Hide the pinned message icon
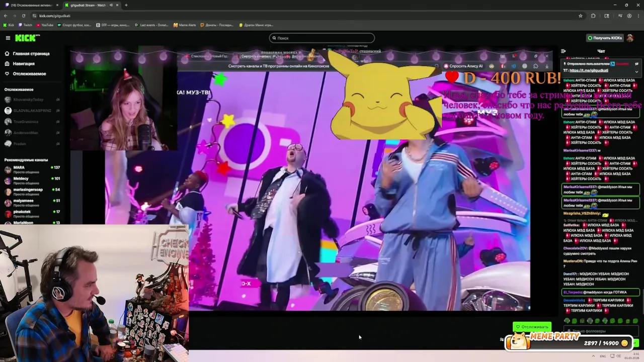Image resolution: width=644 pixels, height=362 pixels. coord(636,64)
